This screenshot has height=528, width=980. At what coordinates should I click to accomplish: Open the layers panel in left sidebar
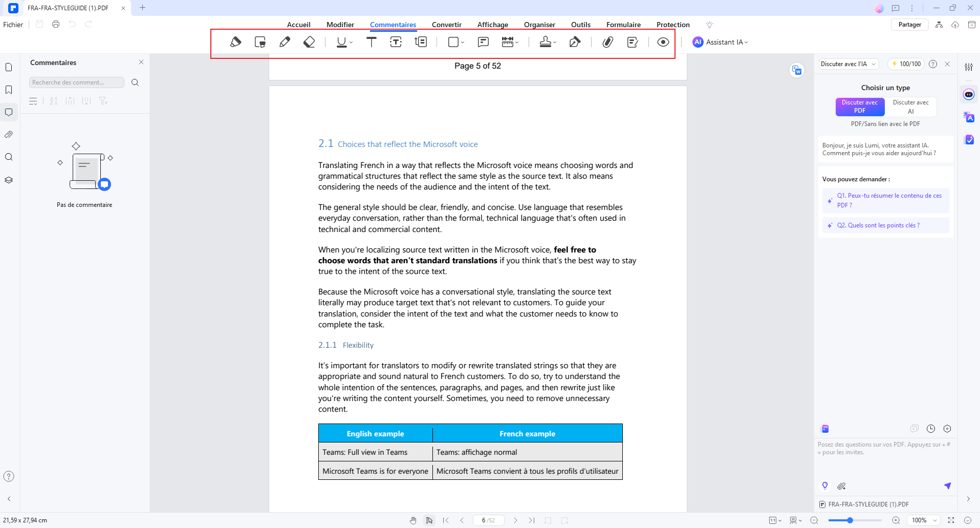pos(9,180)
